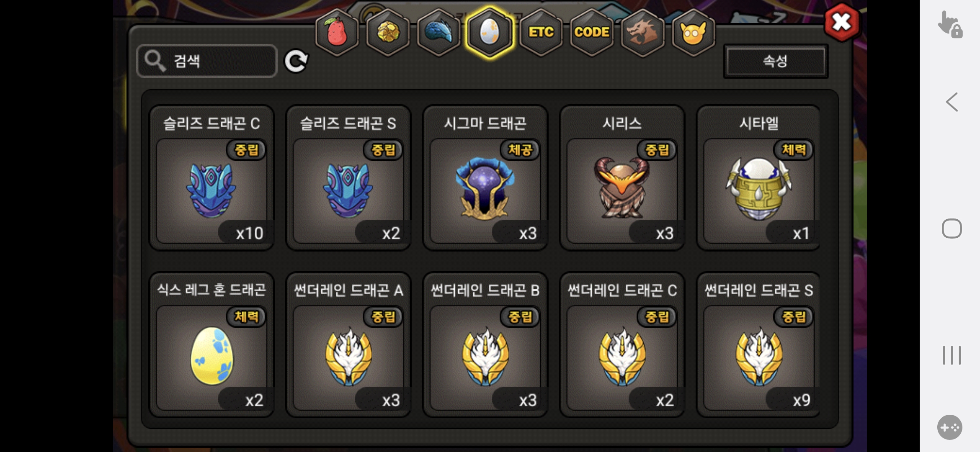The width and height of the screenshot is (980, 452).
Task: Tap the touch lock hand icon
Action: point(950,25)
